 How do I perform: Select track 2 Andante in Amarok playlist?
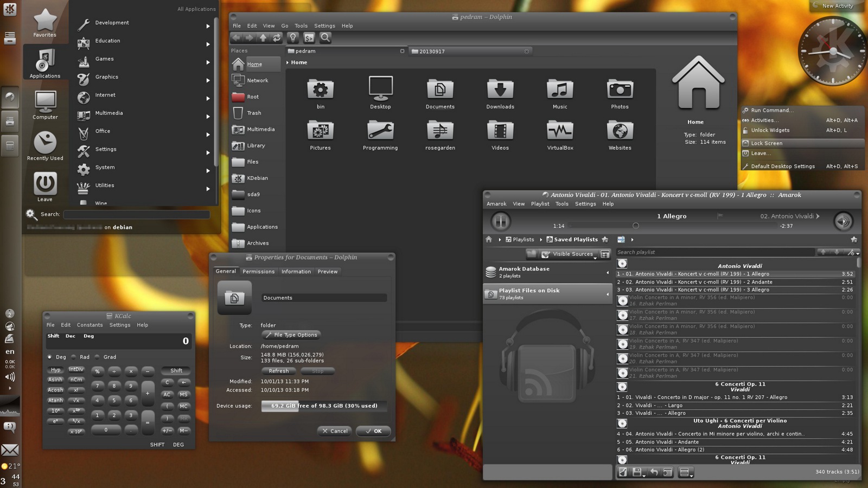(x=735, y=282)
